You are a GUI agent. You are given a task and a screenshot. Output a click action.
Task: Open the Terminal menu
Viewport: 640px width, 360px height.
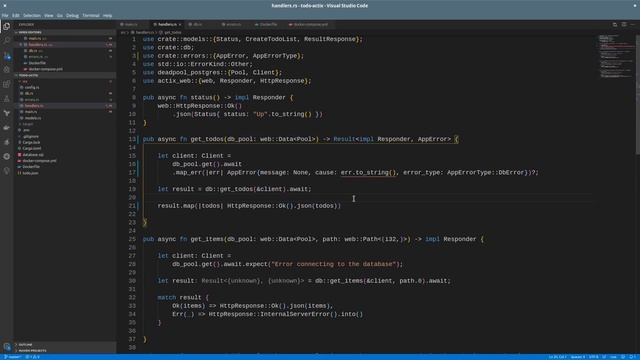coord(91,16)
